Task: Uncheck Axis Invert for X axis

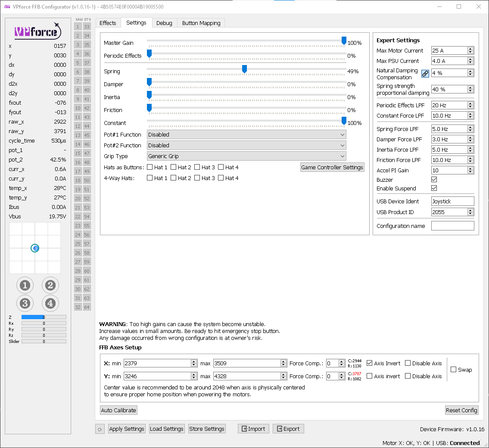Action: tap(370, 363)
